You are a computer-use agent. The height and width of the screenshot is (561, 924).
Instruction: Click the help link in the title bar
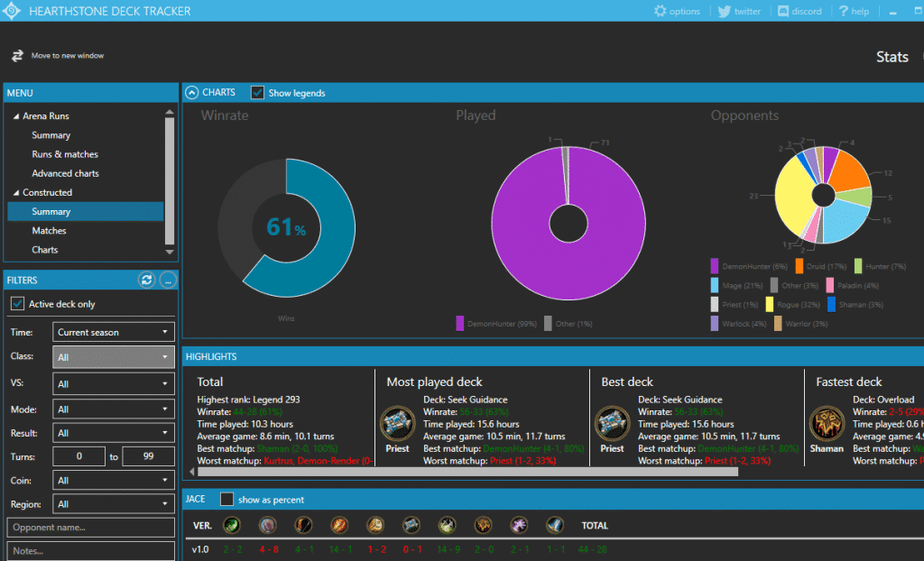pos(854,11)
